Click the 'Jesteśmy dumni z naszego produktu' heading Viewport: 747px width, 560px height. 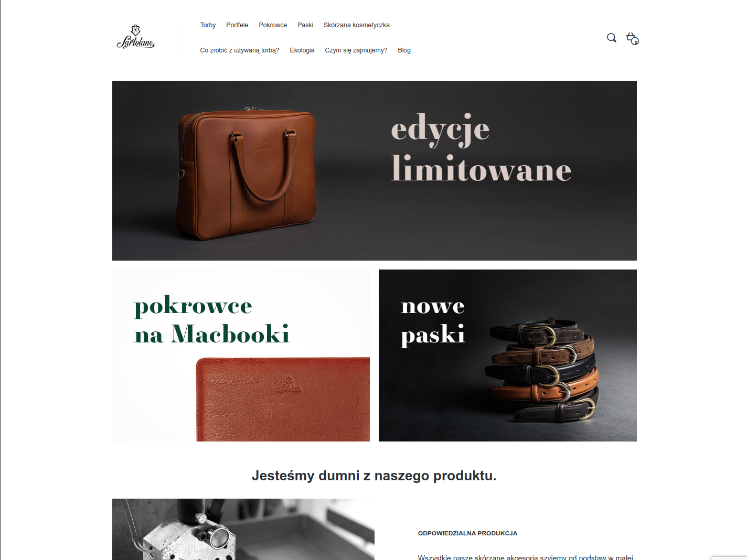coord(374,476)
